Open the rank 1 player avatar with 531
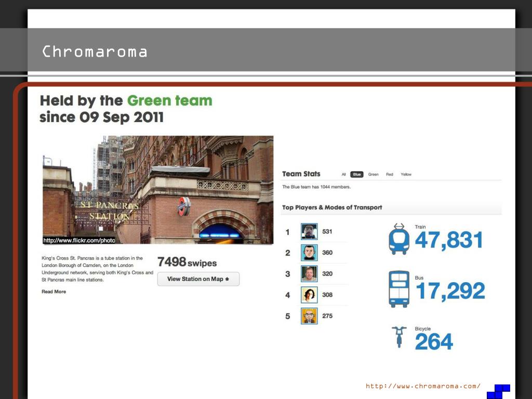This screenshot has height=399, width=532. (x=309, y=231)
